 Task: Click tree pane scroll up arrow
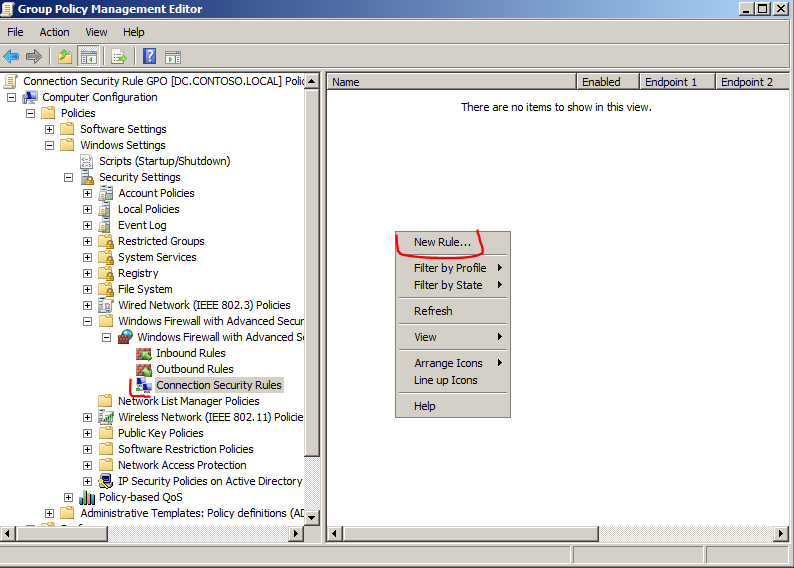(312, 81)
